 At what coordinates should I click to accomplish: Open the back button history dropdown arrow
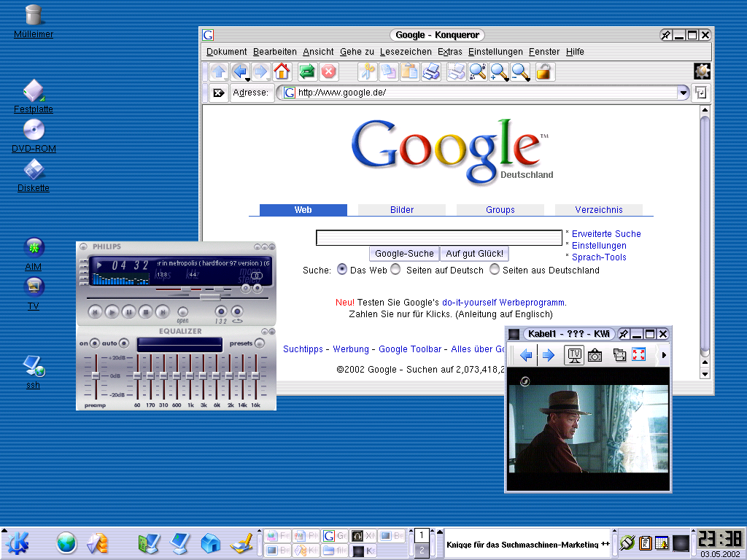247,79
